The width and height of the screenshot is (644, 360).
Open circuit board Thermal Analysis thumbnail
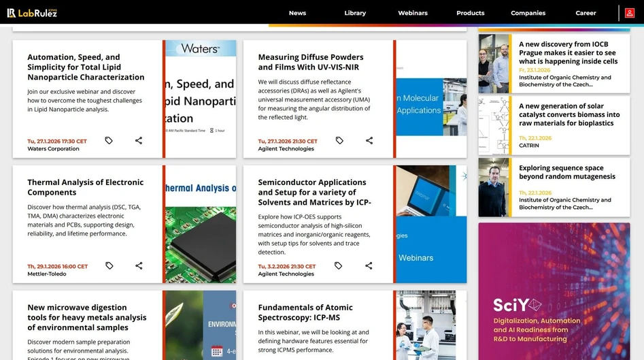coord(201,225)
